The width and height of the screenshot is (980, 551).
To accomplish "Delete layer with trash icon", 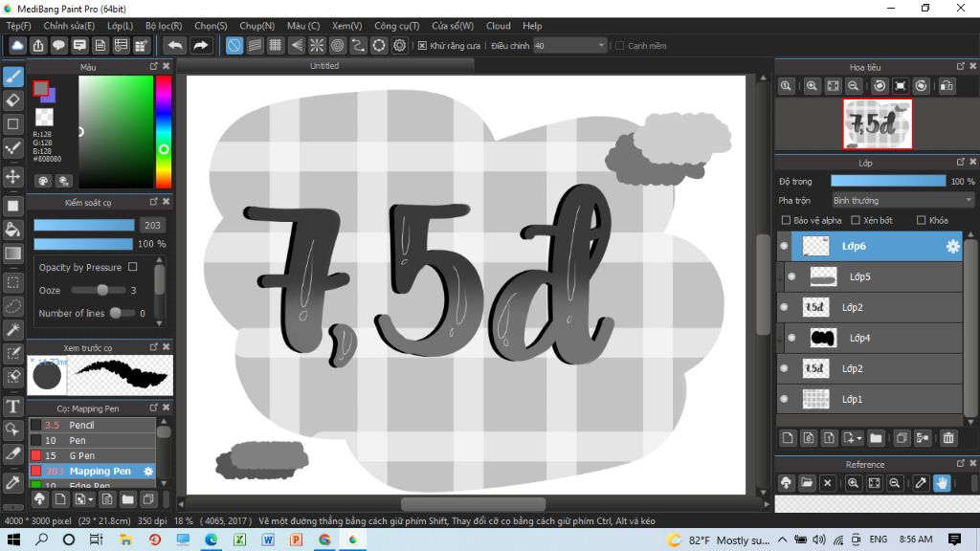I will (x=948, y=438).
